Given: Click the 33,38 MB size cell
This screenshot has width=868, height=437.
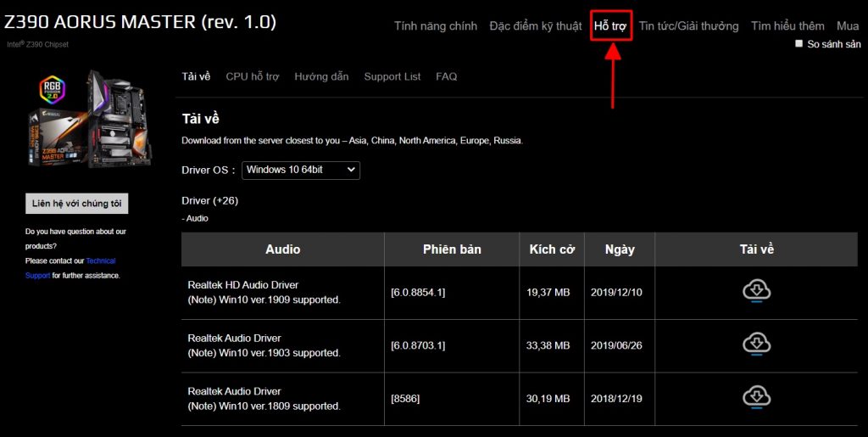Looking at the screenshot, I should click(x=548, y=345).
